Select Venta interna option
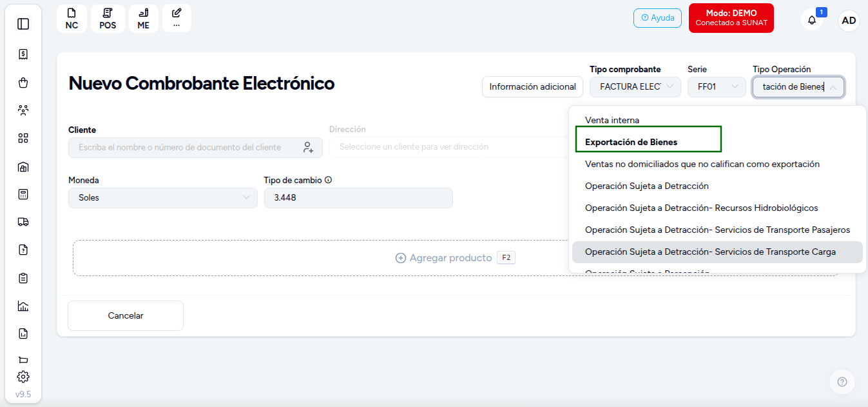This screenshot has height=407, width=868. [717, 120]
